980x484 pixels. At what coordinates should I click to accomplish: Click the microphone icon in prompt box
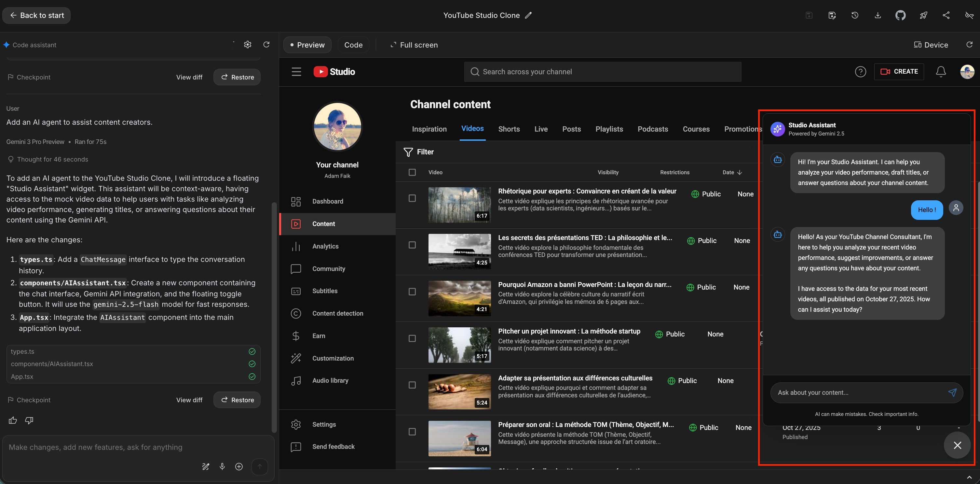coord(222,466)
